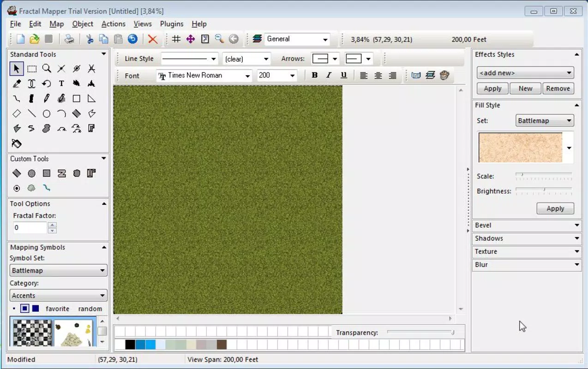Pick the right triangle shape tool
The width and height of the screenshot is (588, 369).
[91, 98]
